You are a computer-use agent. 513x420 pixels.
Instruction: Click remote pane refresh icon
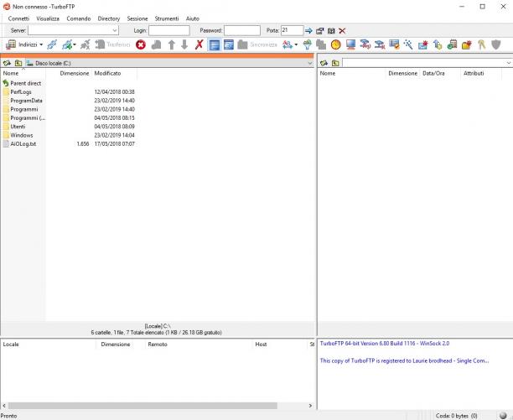point(324,63)
